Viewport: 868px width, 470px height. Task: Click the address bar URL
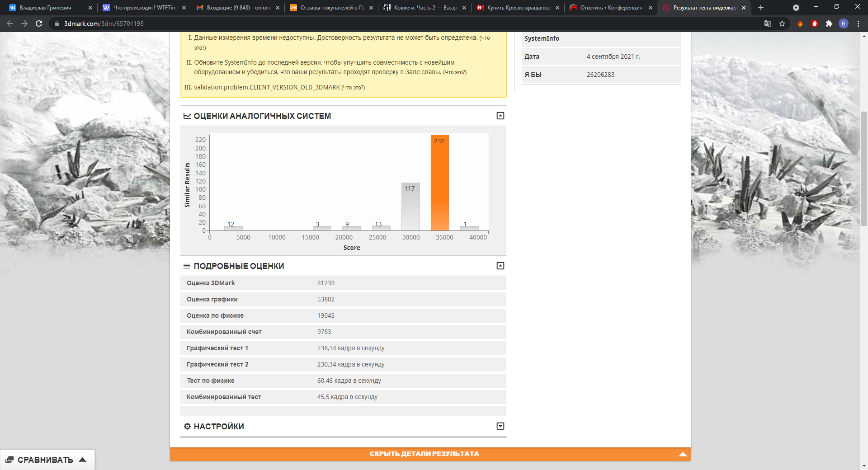[104, 23]
